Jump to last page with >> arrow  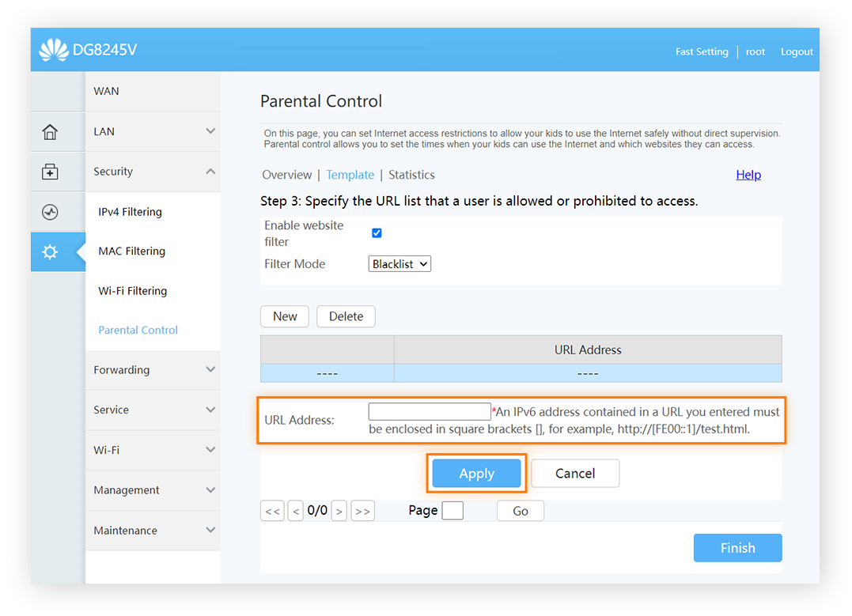(362, 510)
